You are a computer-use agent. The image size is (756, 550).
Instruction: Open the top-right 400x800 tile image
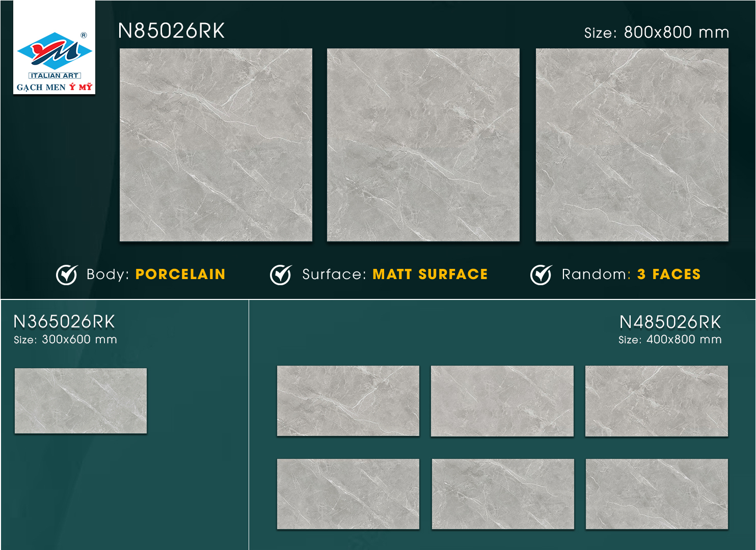(x=656, y=401)
